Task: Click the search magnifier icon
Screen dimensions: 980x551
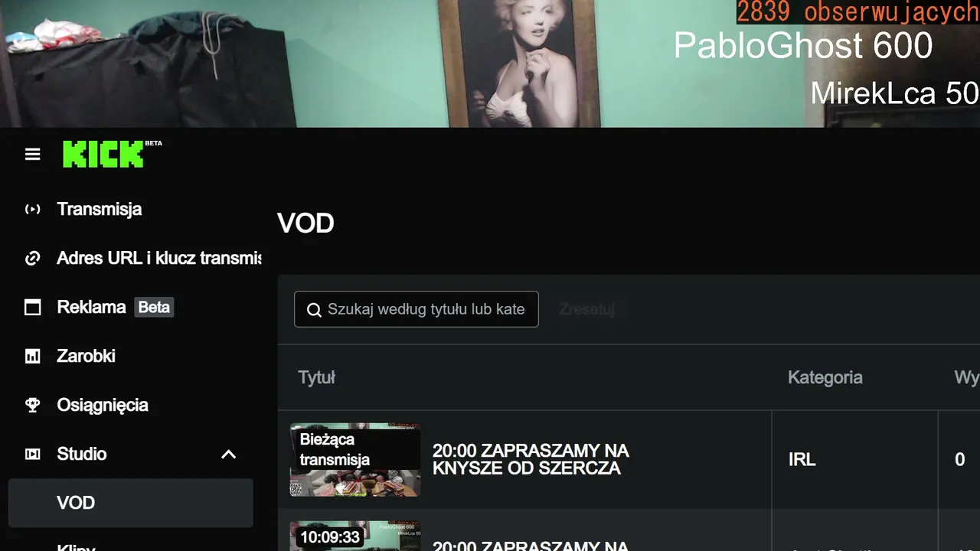Action: (314, 310)
